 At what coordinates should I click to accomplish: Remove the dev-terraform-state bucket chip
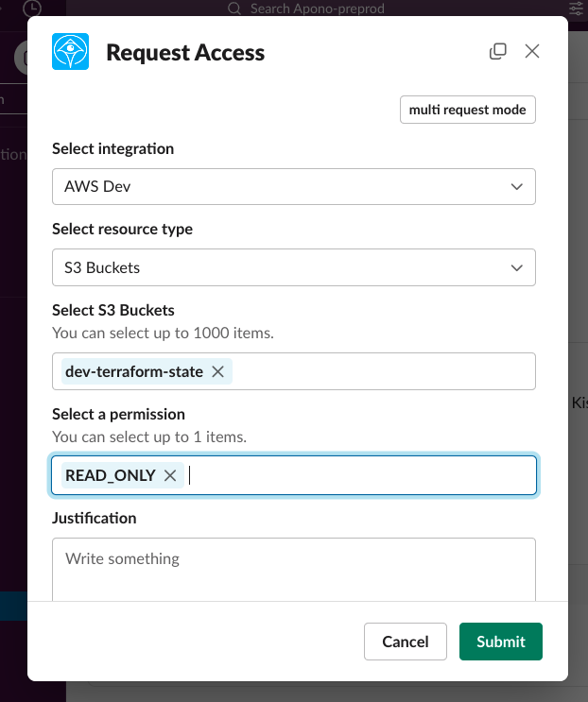coord(217,371)
